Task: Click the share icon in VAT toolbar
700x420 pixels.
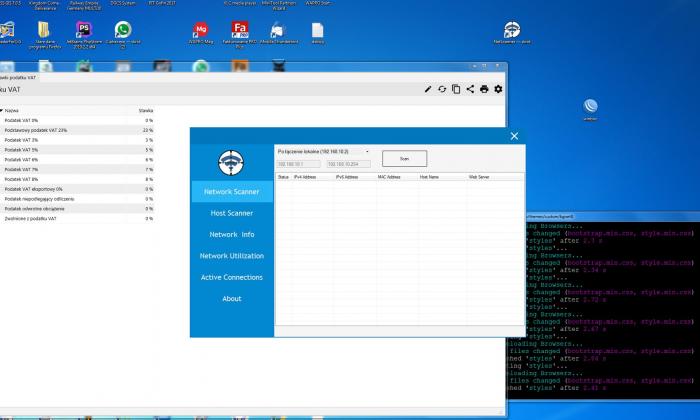Action: click(470, 89)
